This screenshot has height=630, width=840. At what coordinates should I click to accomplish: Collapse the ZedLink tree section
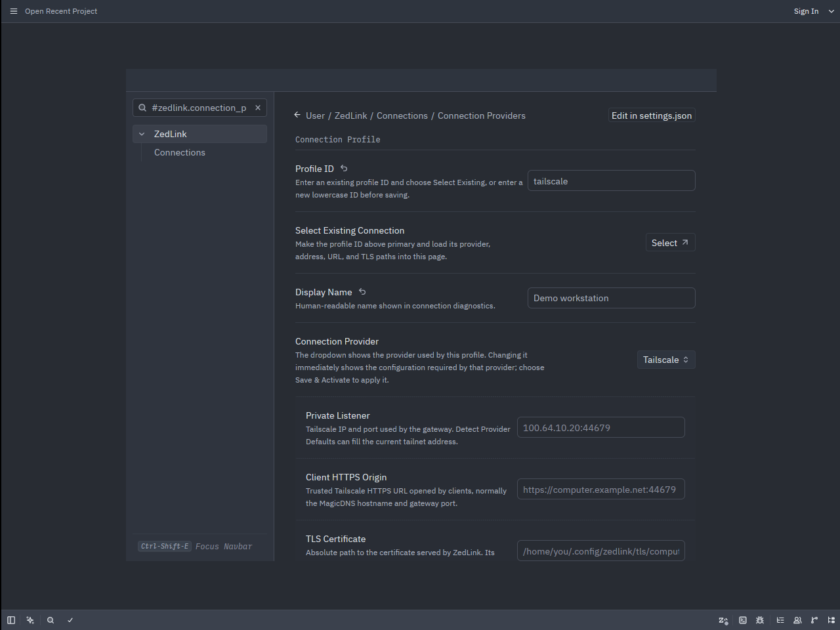[x=142, y=134]
